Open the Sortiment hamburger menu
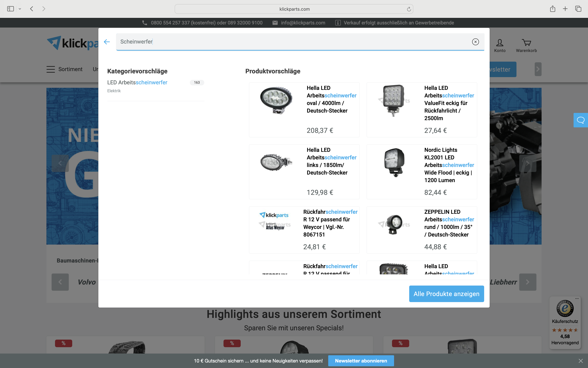This screenshot has height=368, width=588. coord(64,69)
